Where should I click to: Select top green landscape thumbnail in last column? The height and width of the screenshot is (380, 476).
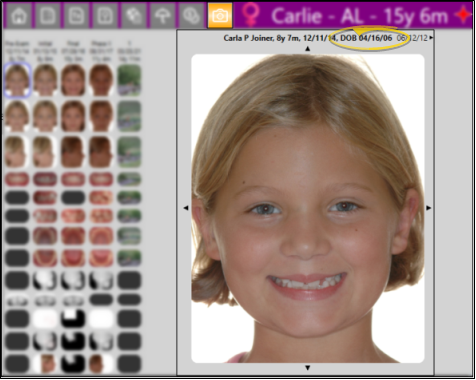coord(129,80)
